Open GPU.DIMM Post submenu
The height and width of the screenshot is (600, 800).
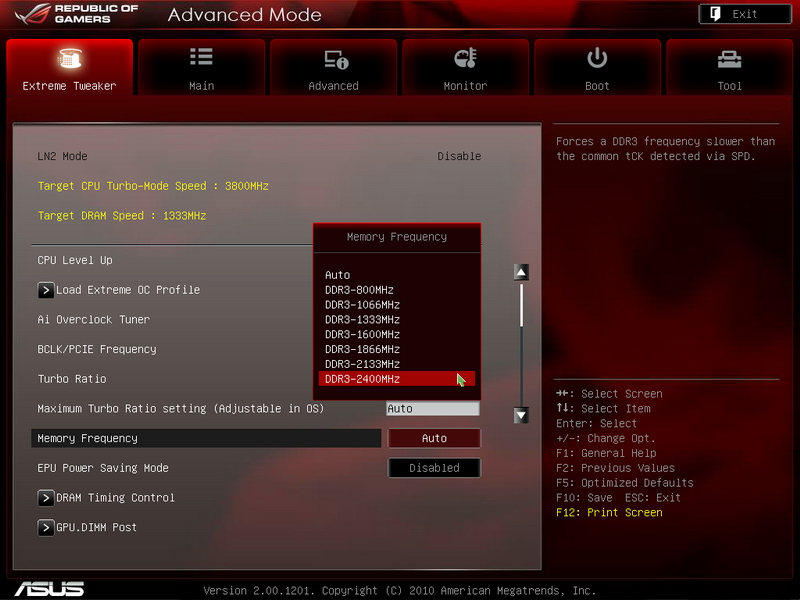[x=96, y=527]
